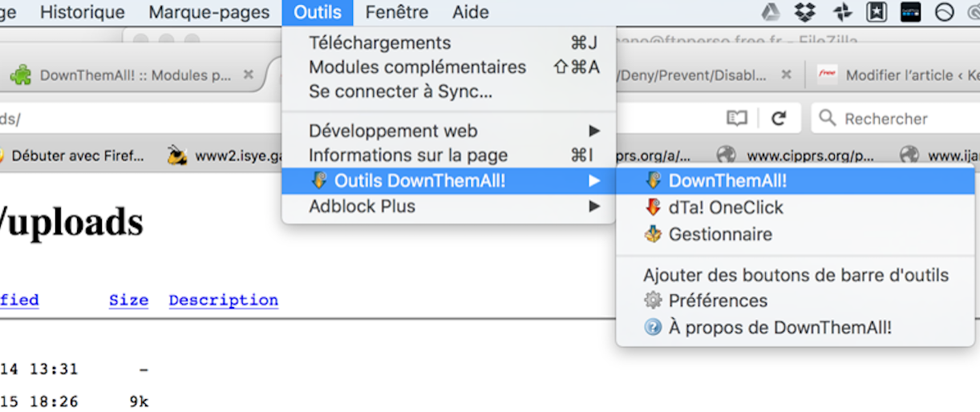Open Modules complémentaires entry
980x412 pixels.
(449, 67)
